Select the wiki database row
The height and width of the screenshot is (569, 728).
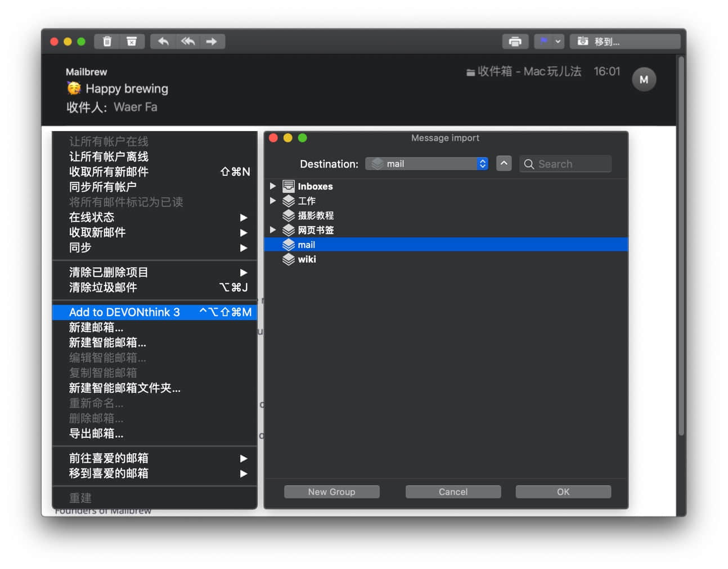(x=446, y=259)
